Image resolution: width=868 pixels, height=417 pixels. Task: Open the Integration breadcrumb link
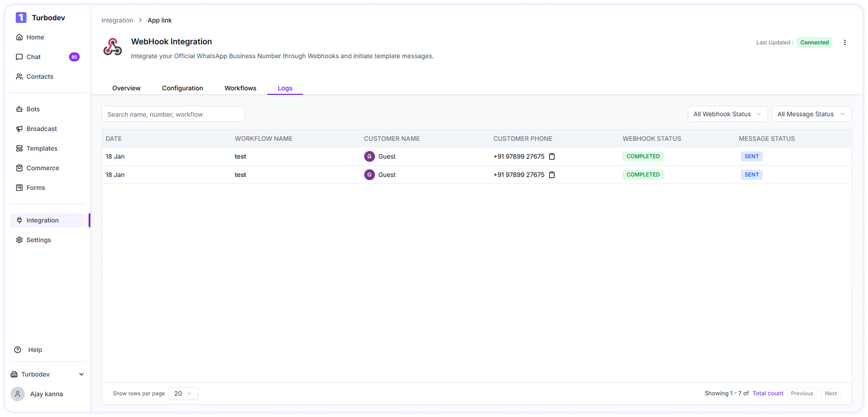click(117, 20)
